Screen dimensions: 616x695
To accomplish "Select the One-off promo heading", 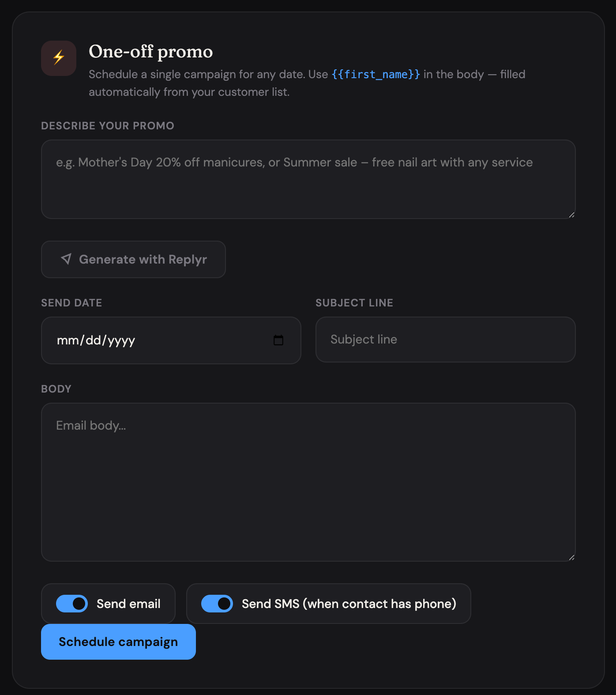I will [x=150, y=52].
